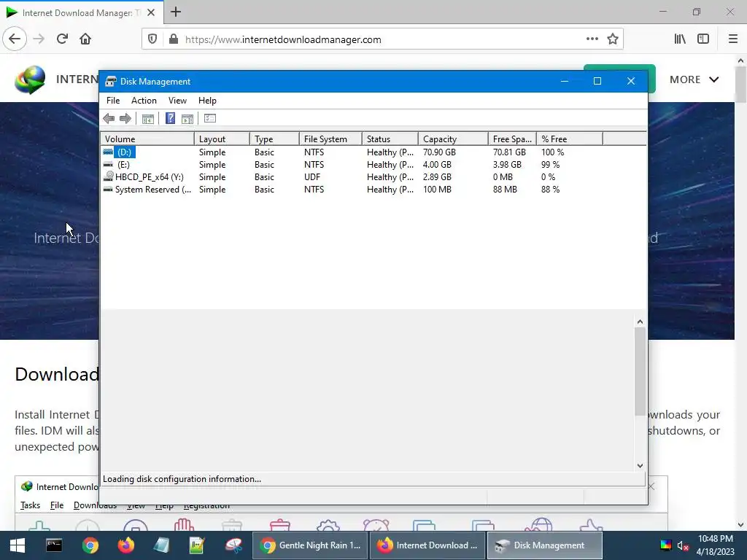Go back in Firefox browser
This screenshot has width=747, height=560.
point(15,39)
